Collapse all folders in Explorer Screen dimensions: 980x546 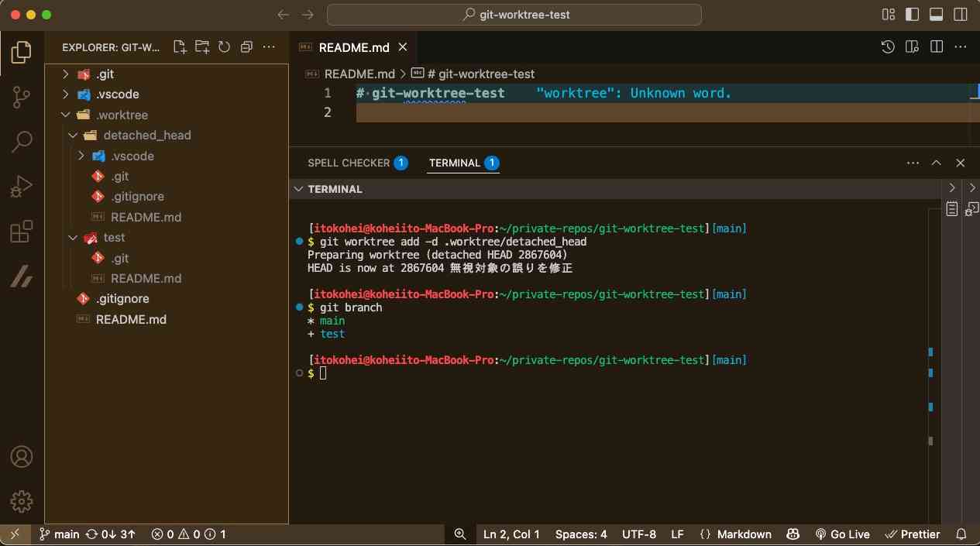pyautogui.click(x=246, y=47)
